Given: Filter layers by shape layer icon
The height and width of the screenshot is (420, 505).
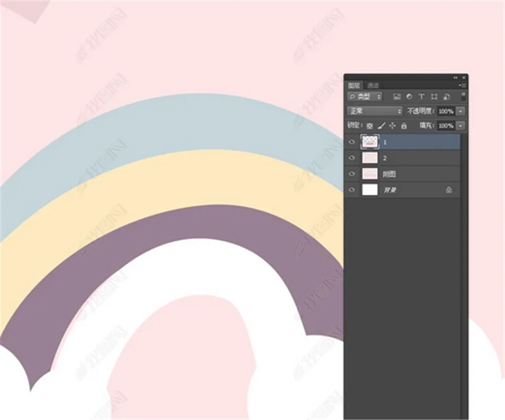Looking at the screenshot, I should point(434,97).
